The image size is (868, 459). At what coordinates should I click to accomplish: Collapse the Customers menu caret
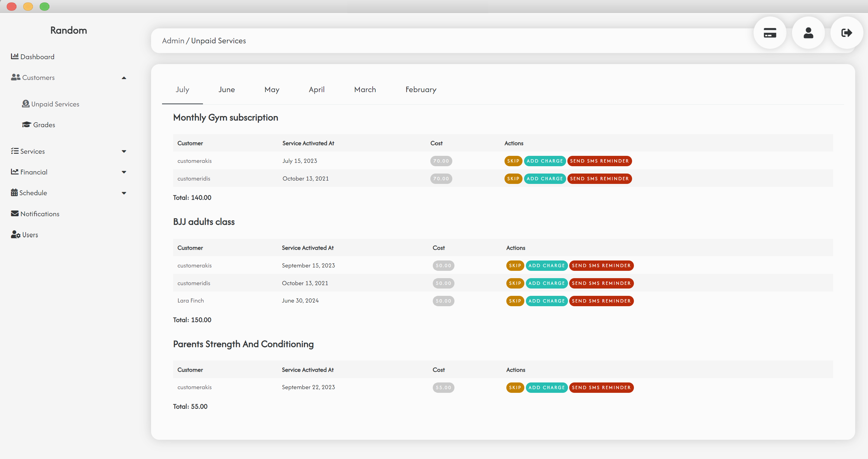(124, 78)
